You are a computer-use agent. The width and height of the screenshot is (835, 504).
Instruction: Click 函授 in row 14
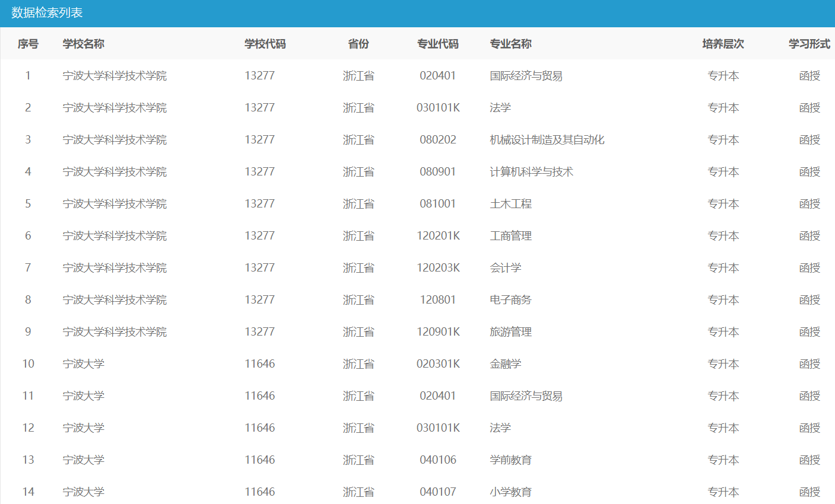tap(809, 492)
